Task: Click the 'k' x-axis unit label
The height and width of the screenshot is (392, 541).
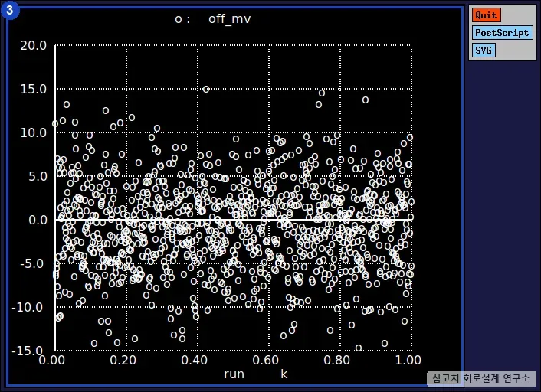Action: pyautogui.click(x=284, y=374)
